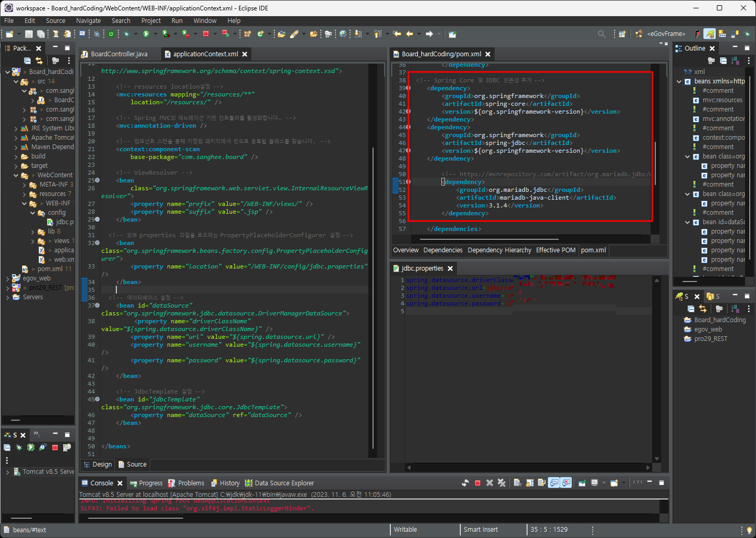756x538 pixels.
Task: Collapse all nodes in the Outline view
Action: [723, 60]
